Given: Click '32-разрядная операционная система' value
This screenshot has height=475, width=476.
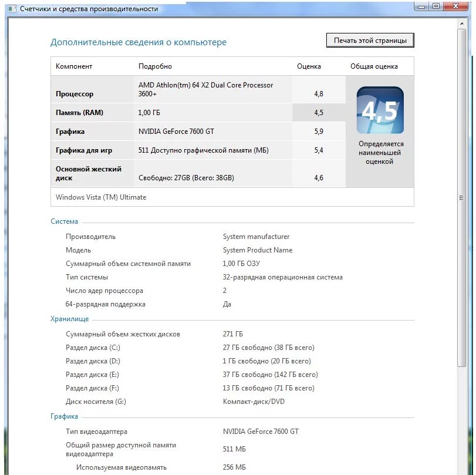Looking at the screenshot, I should [x=282, y=277].
